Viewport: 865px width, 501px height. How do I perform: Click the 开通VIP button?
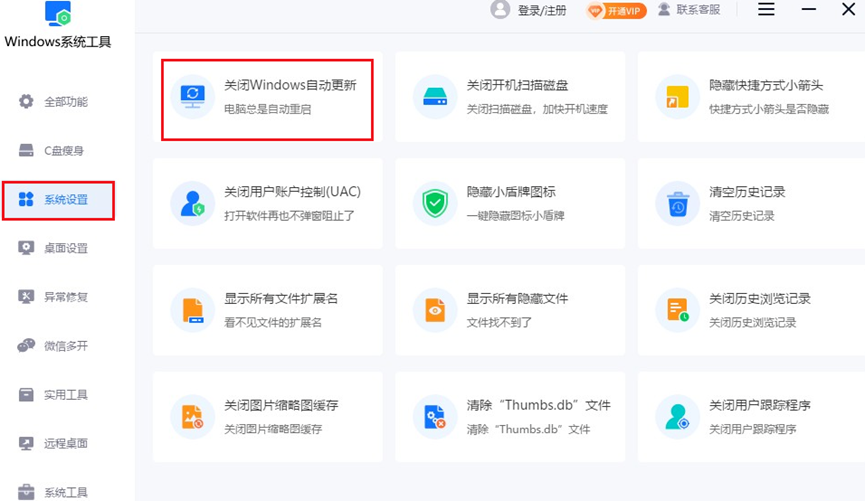616,10
